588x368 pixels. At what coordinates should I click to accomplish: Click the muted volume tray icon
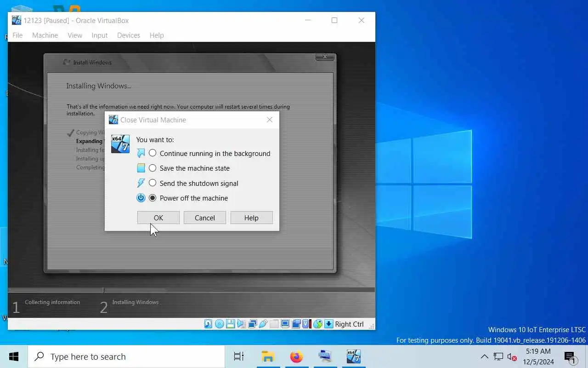click(x=512, y=356)
